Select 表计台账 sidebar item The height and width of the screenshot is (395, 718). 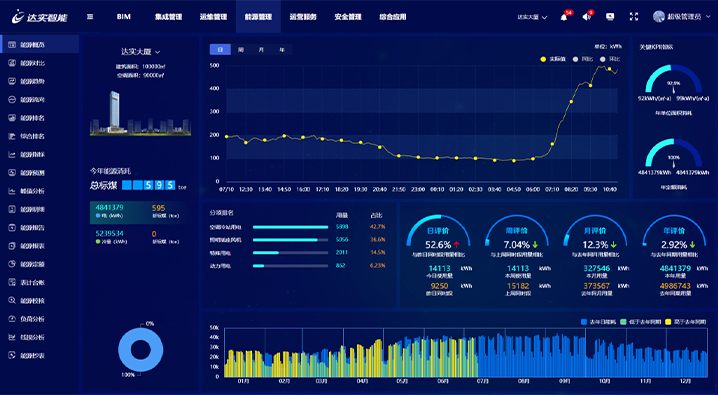point(32,283)
